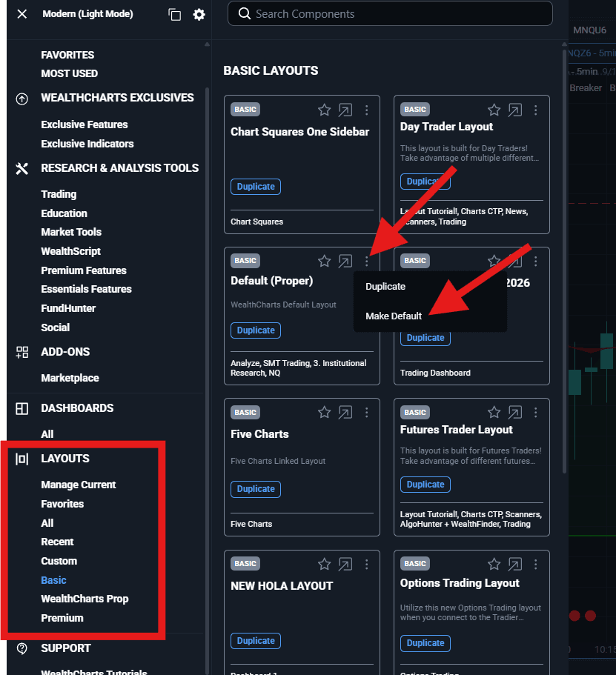Open Premium Features category

(84, 270)
